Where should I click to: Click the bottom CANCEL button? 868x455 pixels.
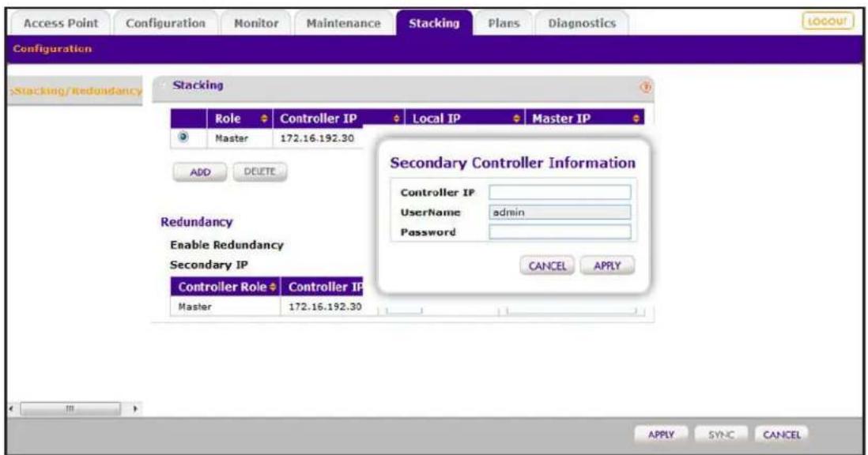[782, 434]
